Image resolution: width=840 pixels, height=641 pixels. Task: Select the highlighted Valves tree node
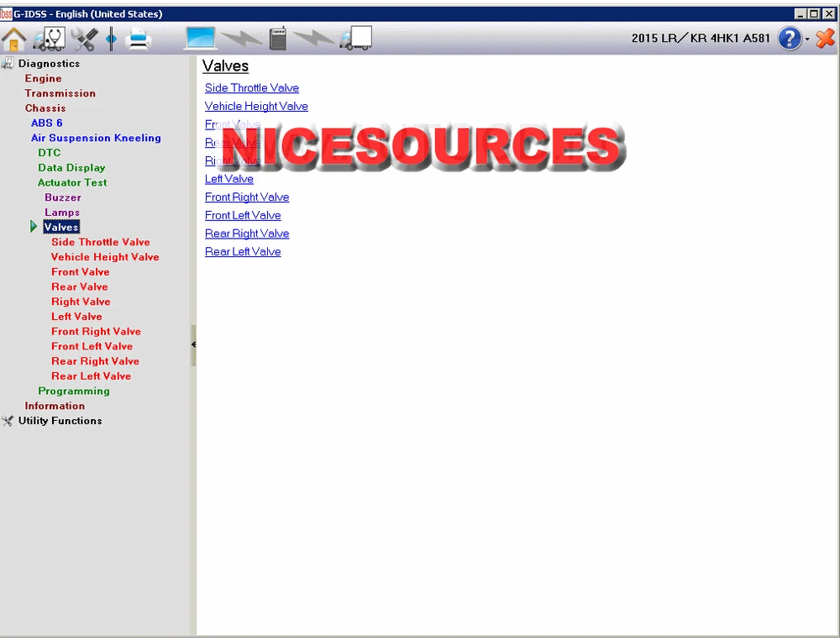click(61, 227)
